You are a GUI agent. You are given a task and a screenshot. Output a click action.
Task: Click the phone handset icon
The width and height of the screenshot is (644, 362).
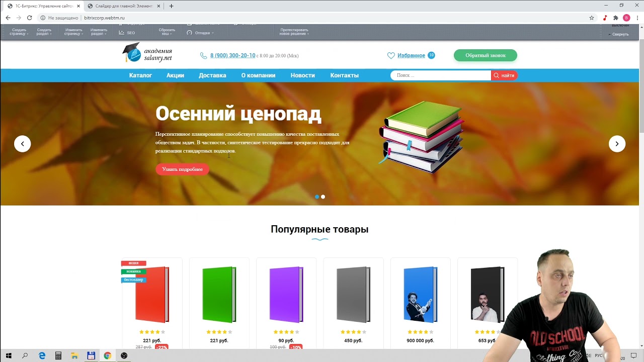coord(203,56)
